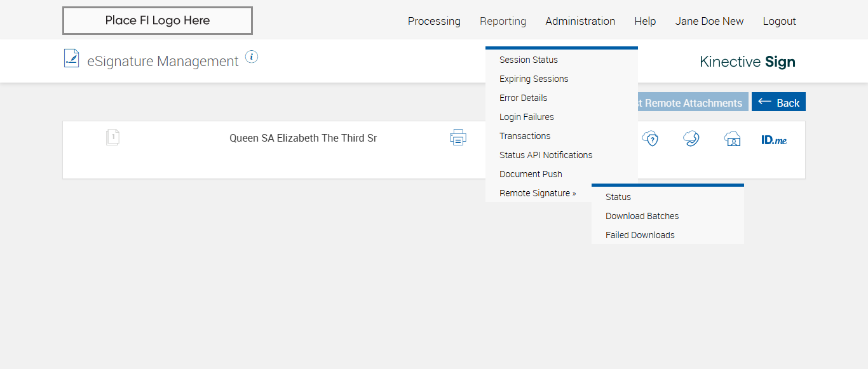Image resolution: width=868 pixels, height=369 pixels.
Task: Click the printer icon in the signer row
Action: (x=458, y=137)
